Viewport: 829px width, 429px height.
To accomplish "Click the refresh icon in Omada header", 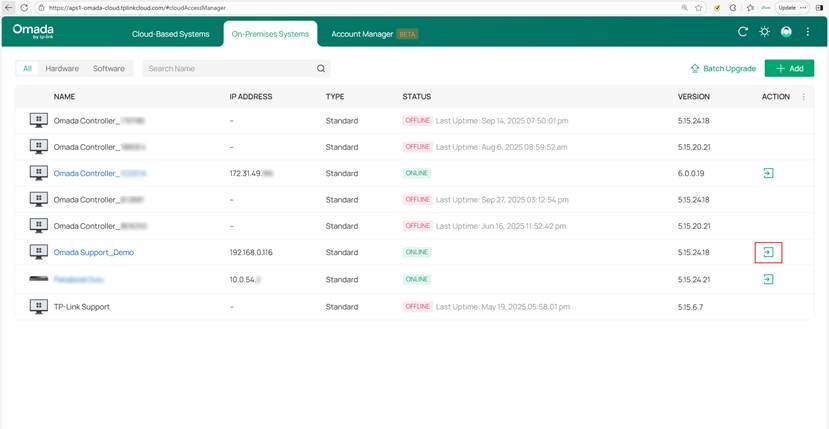I will tap(742, 32).
